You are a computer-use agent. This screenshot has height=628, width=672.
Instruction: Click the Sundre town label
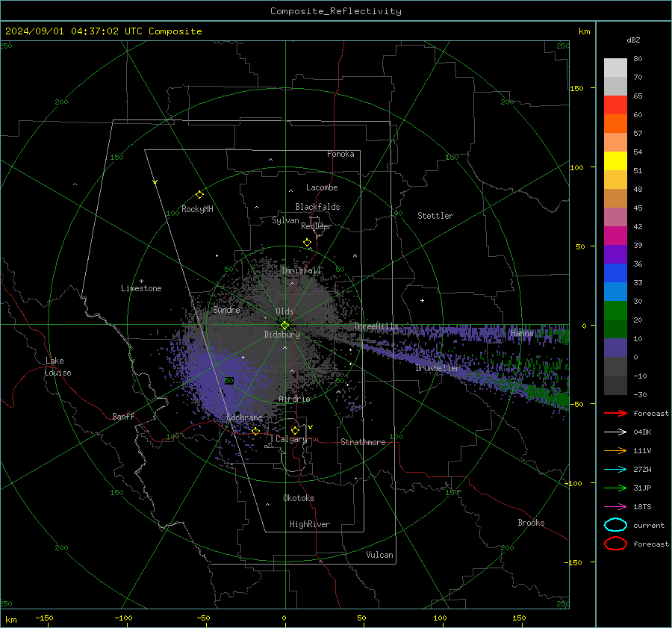pyautogui.click(x=227, y=310)
